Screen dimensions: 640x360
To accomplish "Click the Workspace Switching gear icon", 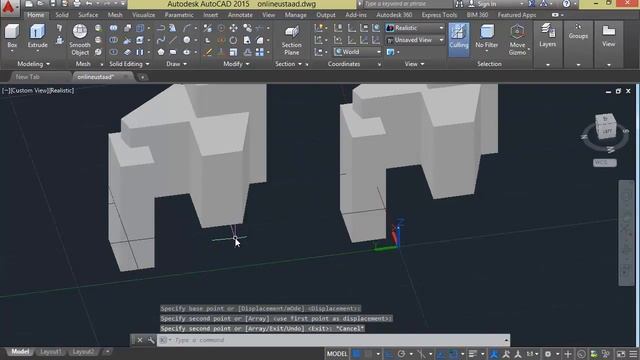I will [x=548, y=354].
